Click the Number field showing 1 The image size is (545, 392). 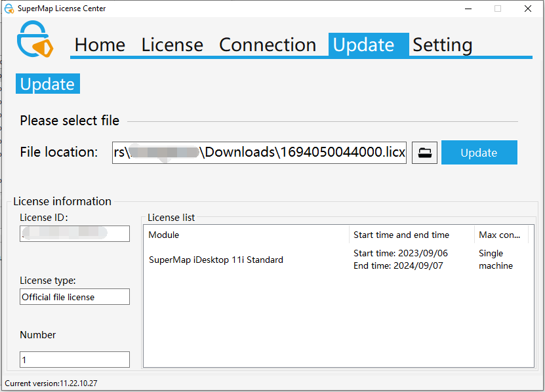tap(74, 360)
